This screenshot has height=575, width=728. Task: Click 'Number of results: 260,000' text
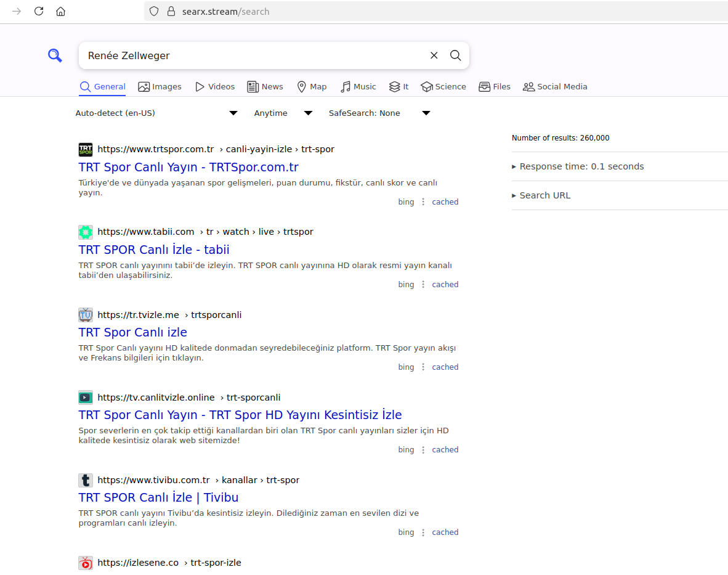pyautogui.click(x=560, y=138)
